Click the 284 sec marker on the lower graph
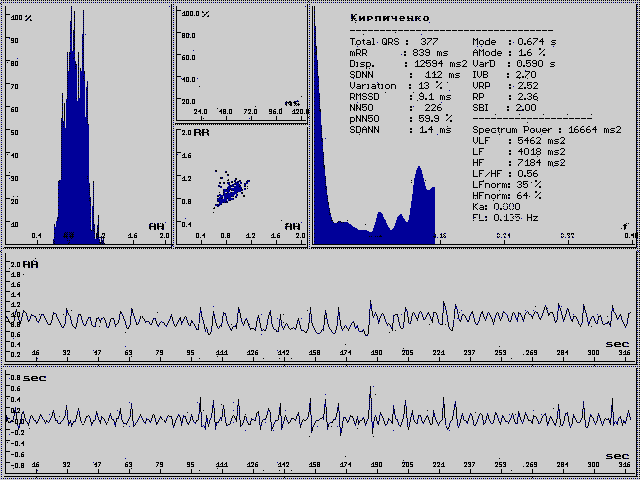 (562, 466)
